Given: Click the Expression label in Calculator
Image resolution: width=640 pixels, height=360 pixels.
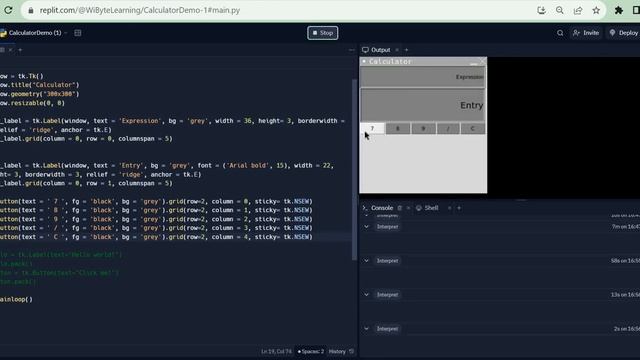Looking at the screenshot, I should (423, 77).
